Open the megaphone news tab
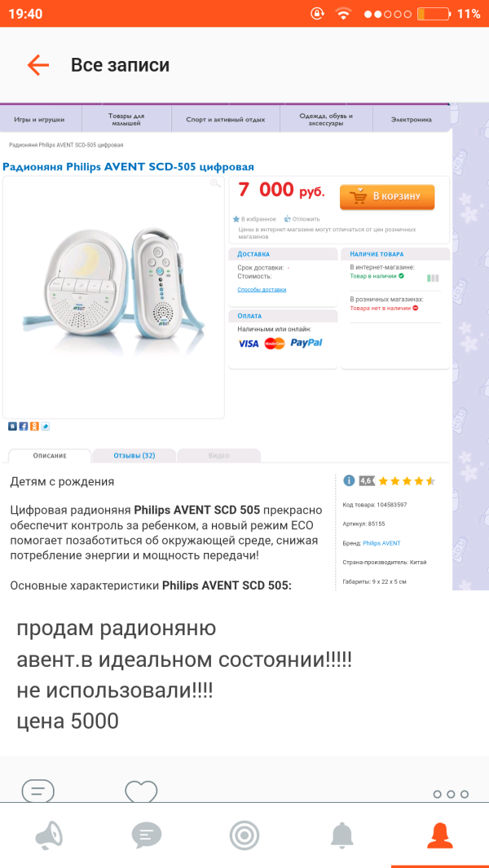This screenshot has width=489, height=868. tap(49, 835)
